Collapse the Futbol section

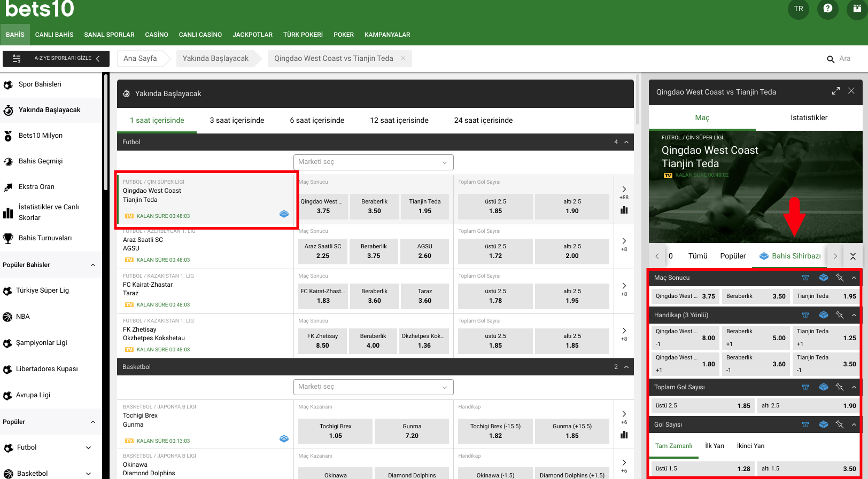[x=626, y=142]
